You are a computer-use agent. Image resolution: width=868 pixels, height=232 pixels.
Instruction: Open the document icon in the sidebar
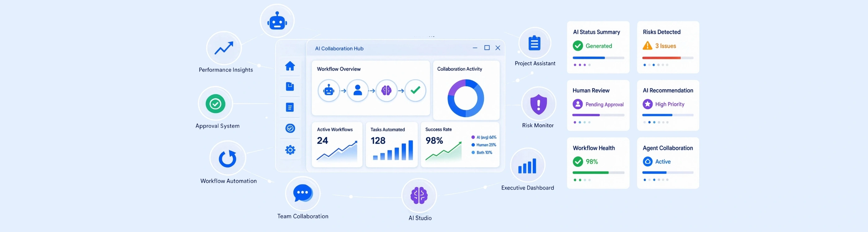(x=290, y=107)
